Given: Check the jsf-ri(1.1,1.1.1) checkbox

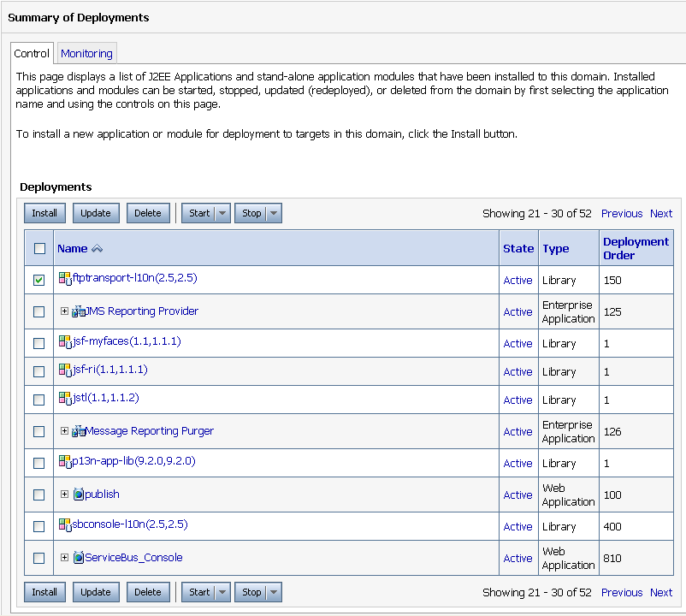Looking at the screenshot, I should pyautogui.click(x=39, y=371).
